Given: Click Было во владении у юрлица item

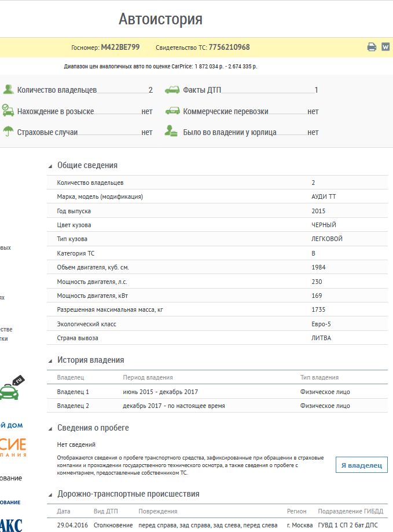Looking at the screenshot, I should click(241, 132).
